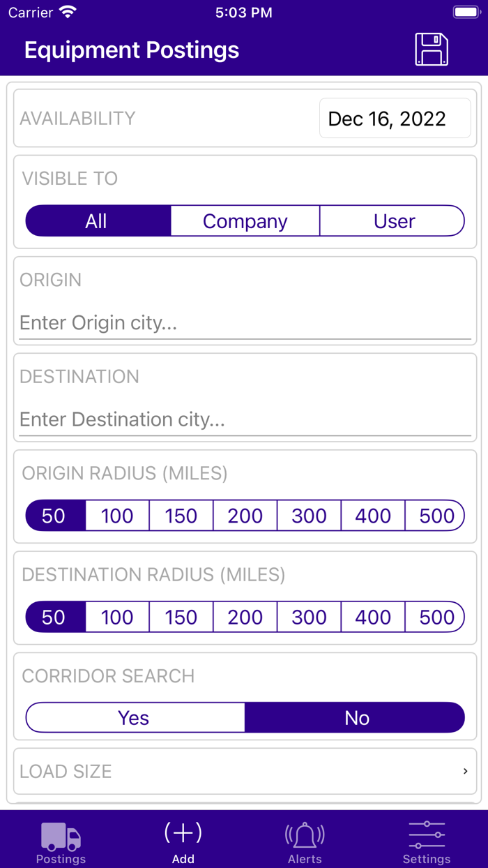Set visibility to Company

click(x=245, y=220)
